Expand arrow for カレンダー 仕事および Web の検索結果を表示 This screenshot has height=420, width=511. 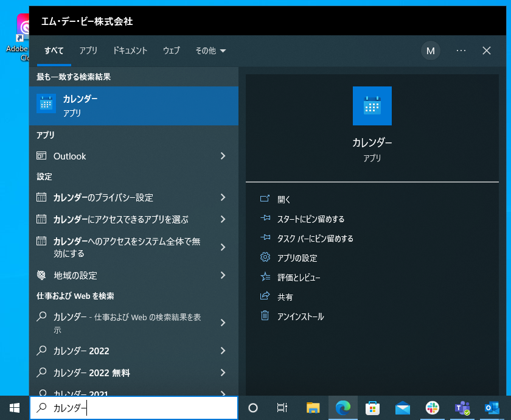pyautogui.click(x=223, y=323)
